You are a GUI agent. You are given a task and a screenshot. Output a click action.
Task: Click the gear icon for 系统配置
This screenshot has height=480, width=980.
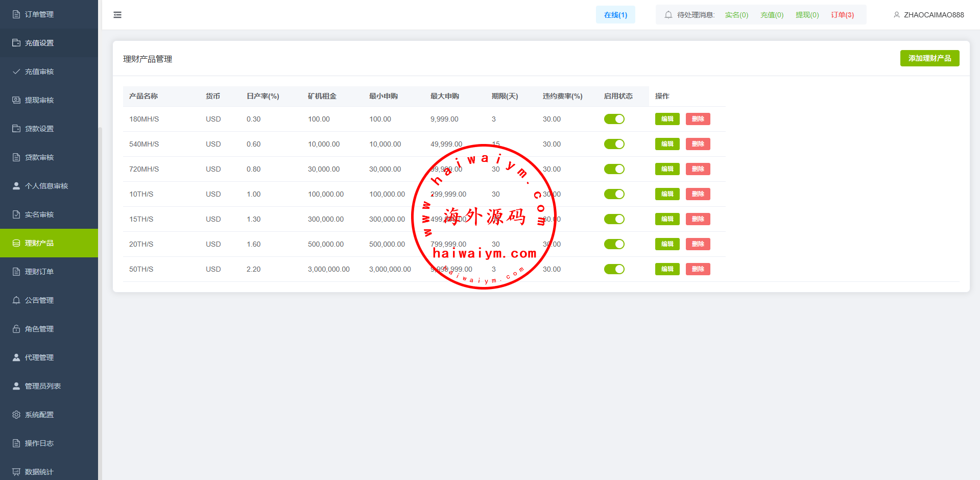pyautogui.click(x=16, y=415)
